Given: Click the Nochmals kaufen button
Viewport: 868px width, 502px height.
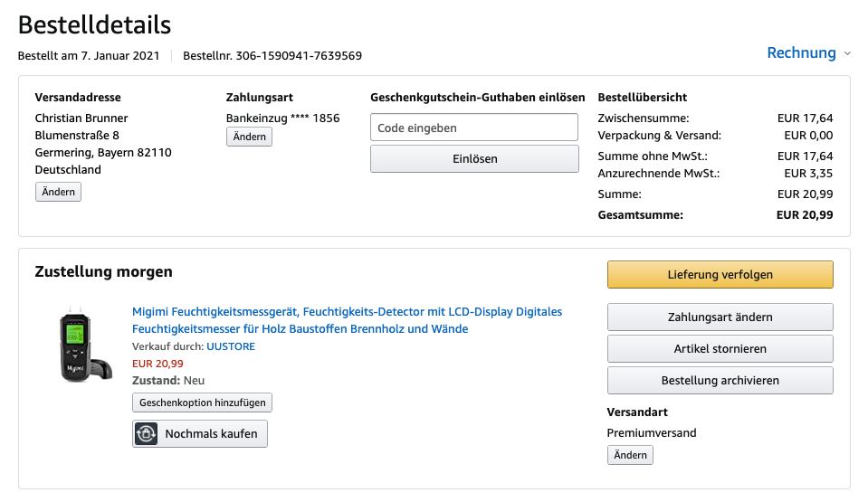Looking at the screenshot, I should (x=200, y=434).
